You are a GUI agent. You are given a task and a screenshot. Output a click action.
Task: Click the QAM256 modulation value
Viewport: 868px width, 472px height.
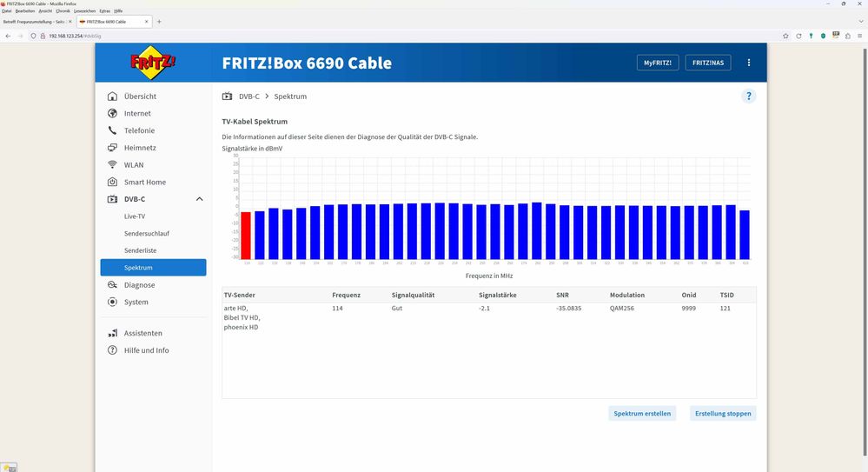(622, 308)
